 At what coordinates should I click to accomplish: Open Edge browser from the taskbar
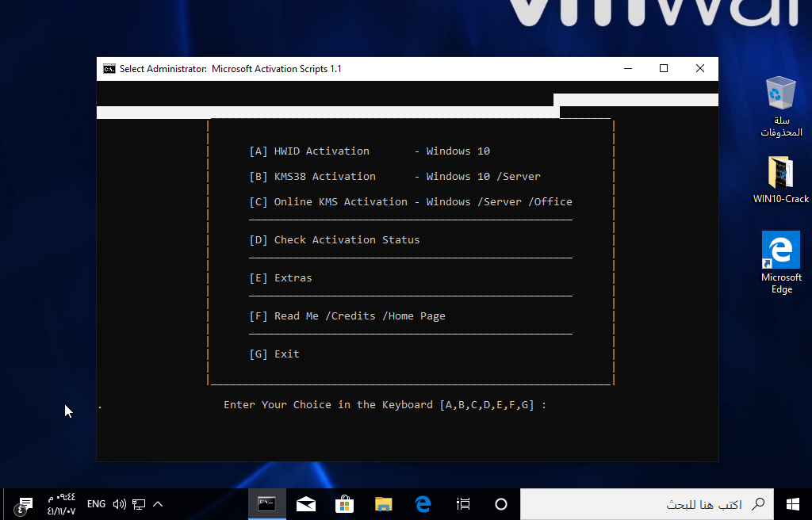(423, 504)
